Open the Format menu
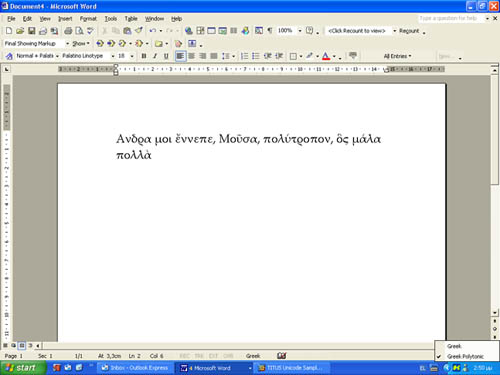Screen dimensions: 500x375 click(88, 19)
